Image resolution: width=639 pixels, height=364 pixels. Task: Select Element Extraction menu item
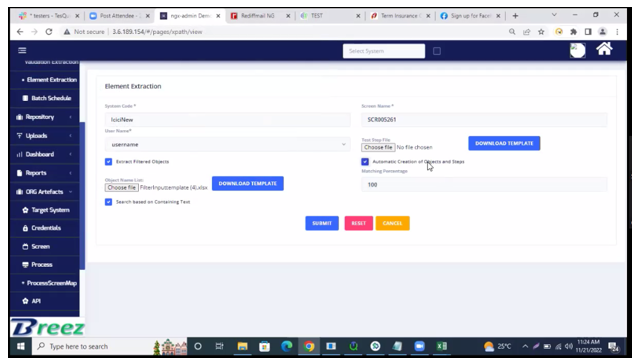[x=51, y=80]
